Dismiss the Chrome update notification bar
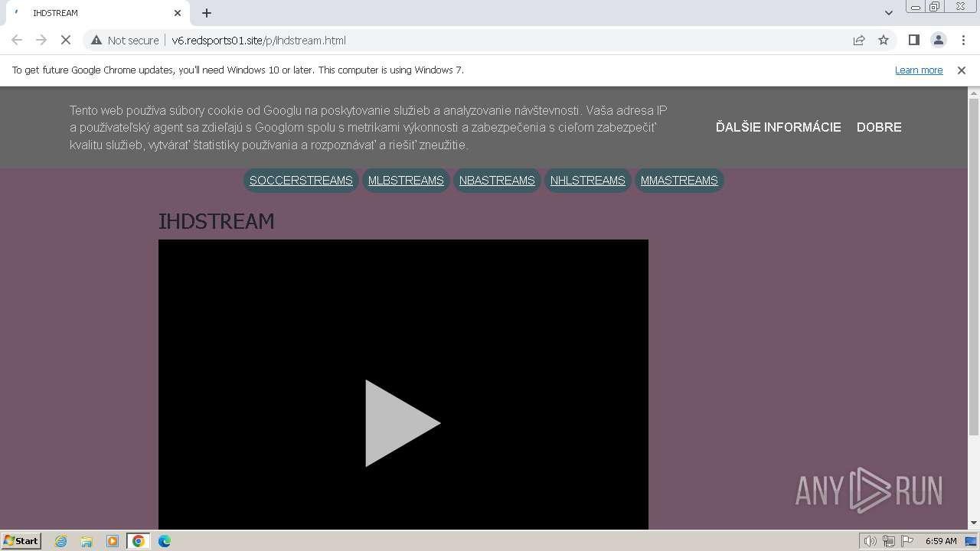Screen dimensions: 980x551 [x=962, y=70]
